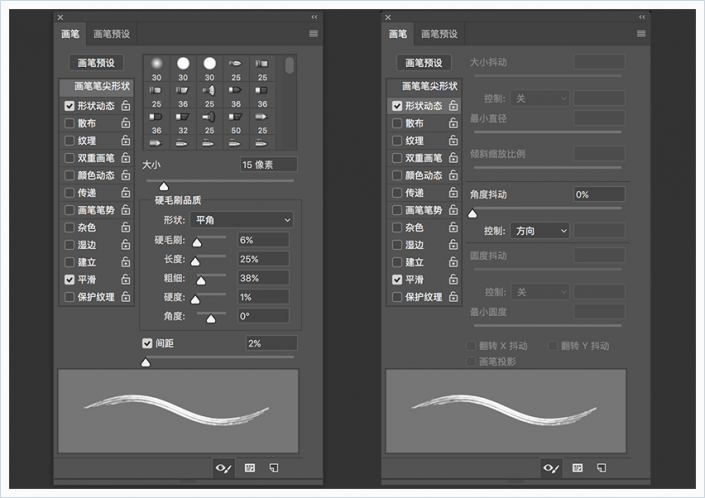
Task: Click 角度抖动 field showing 0%
Action: point(600,195)
